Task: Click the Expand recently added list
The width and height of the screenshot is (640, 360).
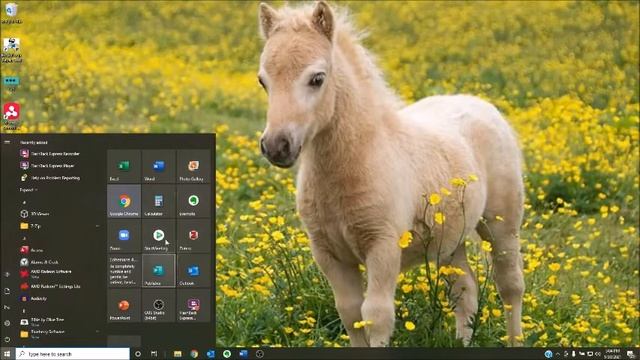Action: click(x=29, y=190)
